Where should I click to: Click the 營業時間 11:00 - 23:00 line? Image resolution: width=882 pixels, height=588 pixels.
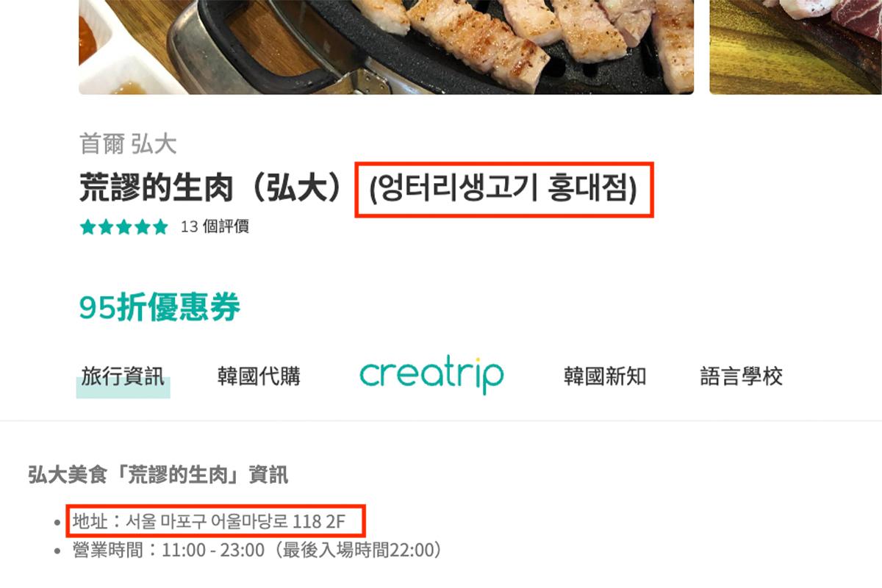coord(257,550)
